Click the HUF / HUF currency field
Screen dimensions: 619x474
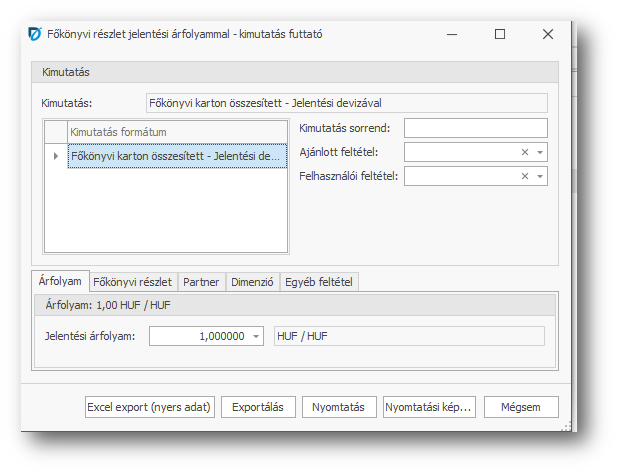(409, 336)
